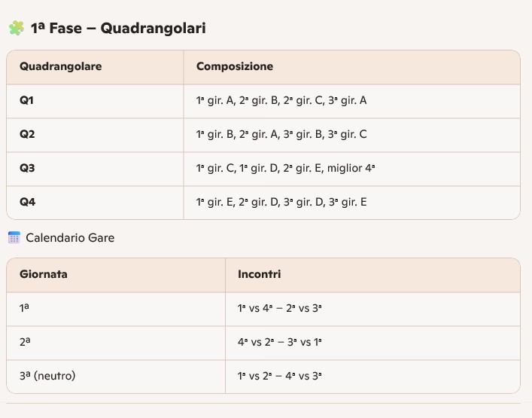Viewport: 532px width, 418px height.
Task: Click the 1ª vs 2ª – 4ª vs 3ª matches cell
Action: pos(280,376)
